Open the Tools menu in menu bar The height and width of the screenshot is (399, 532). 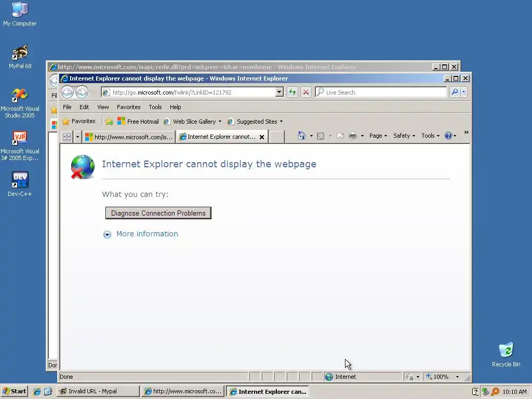(155, 107)
